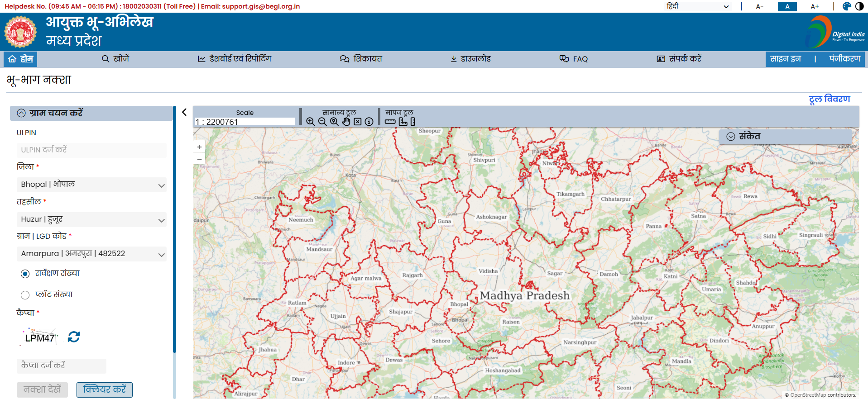868x408 pixels.
Task: Select the सर्वेक्षण संख्या radio button
Action: (x=25, y=274)
